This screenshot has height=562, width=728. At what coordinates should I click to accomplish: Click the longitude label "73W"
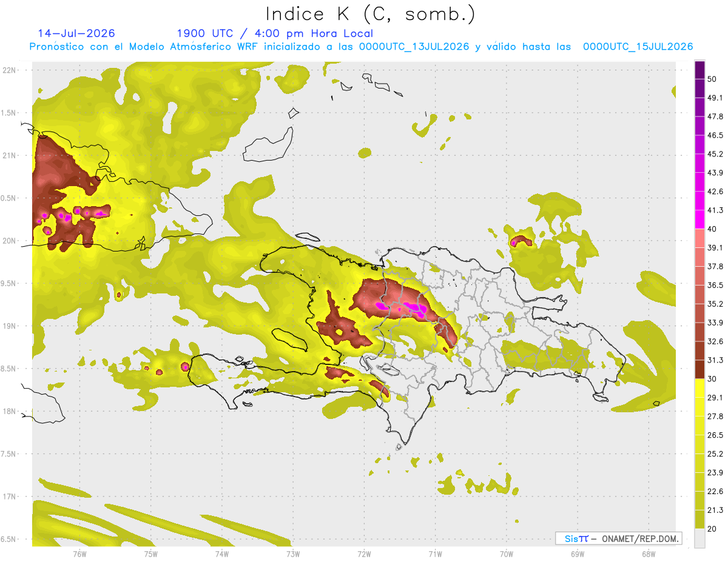point(293,554)
